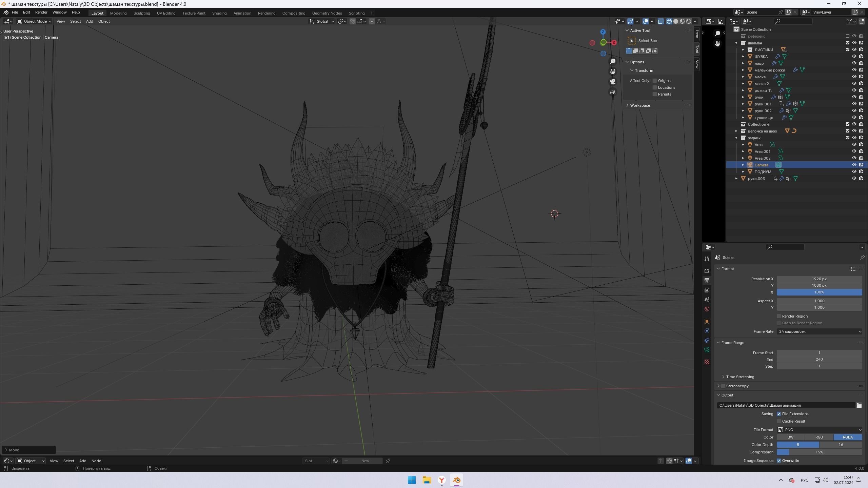Open the File menu
The image size is (868, 488).
[x=15, y=12]
